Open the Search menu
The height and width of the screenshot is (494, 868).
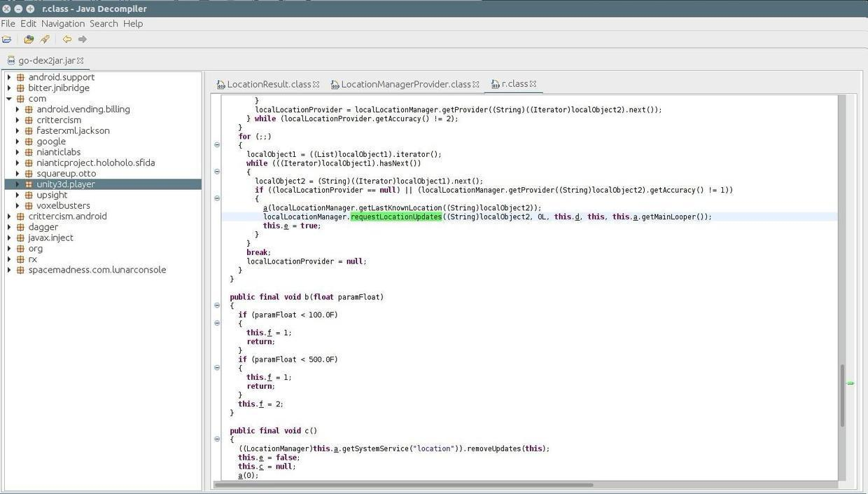tap(104, 23)
